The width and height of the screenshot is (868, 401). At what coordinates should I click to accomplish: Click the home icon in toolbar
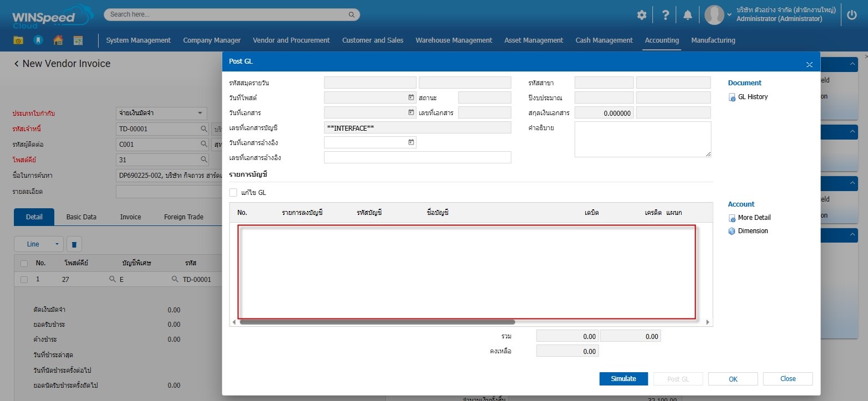(x=58, y=40)
